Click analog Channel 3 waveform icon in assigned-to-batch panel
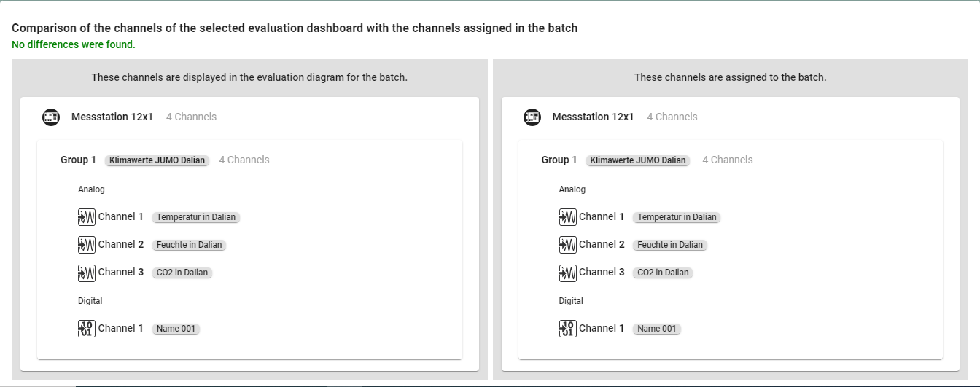The height and width of the screenshot is (387, 980). coord(567,273)
